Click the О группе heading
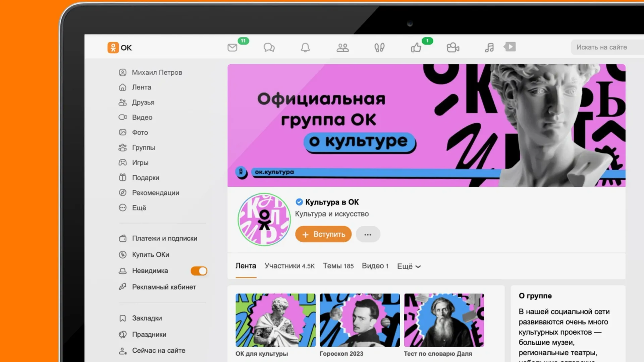The width and height of the screenshot is (644, 362). click(535, 296)
